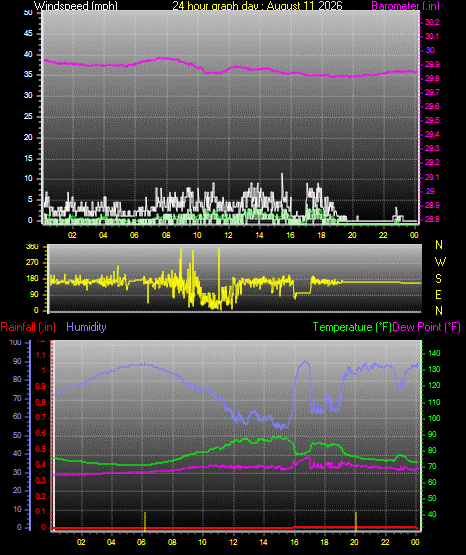Click the Humidity legend label
This screenshot has height=555, width=466.
[86, 327]
